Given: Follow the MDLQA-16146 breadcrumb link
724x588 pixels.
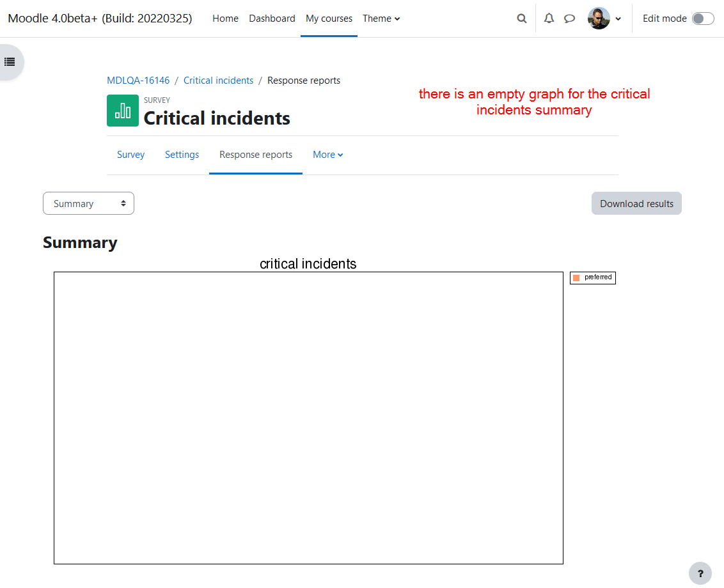Looking at the screenshot, I should (x=138, y=81).
